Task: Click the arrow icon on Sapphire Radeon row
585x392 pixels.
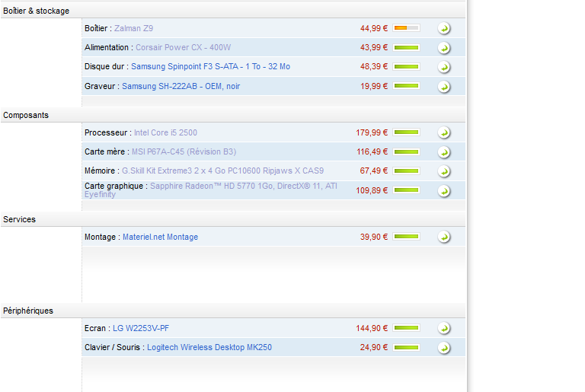Action: coord(444,191)
